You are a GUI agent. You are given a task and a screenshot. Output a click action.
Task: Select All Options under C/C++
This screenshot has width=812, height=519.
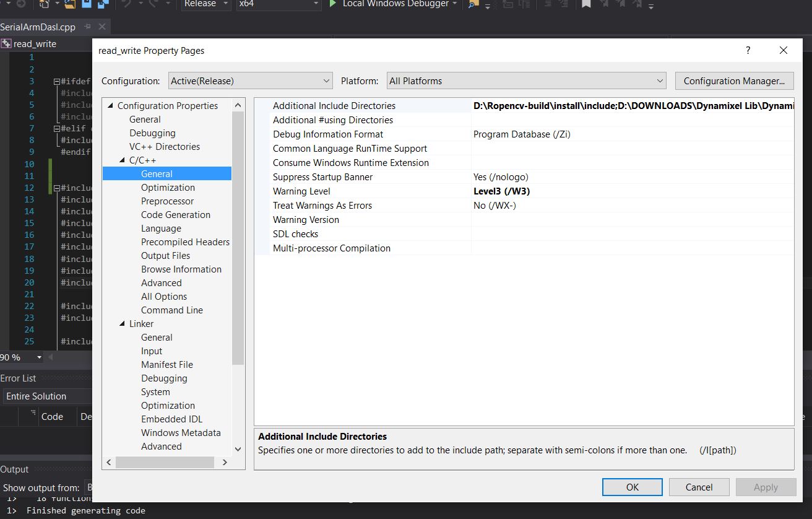point(164,297)
